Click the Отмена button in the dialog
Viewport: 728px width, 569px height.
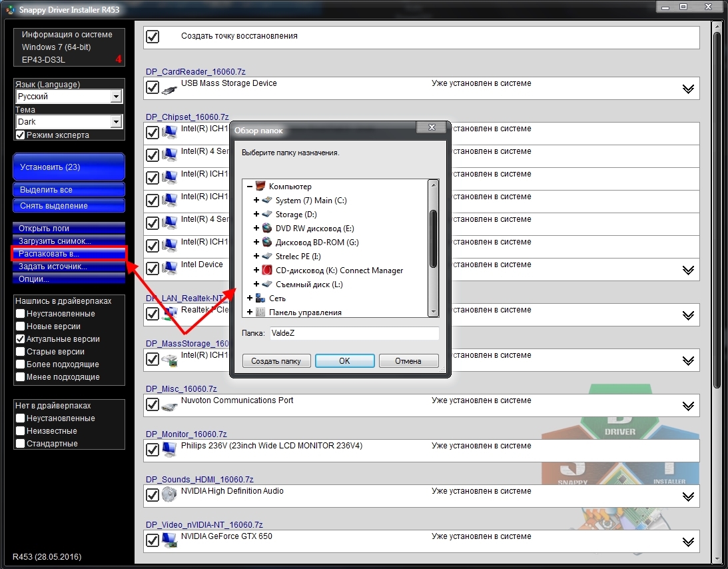click(x=408, y=361)
